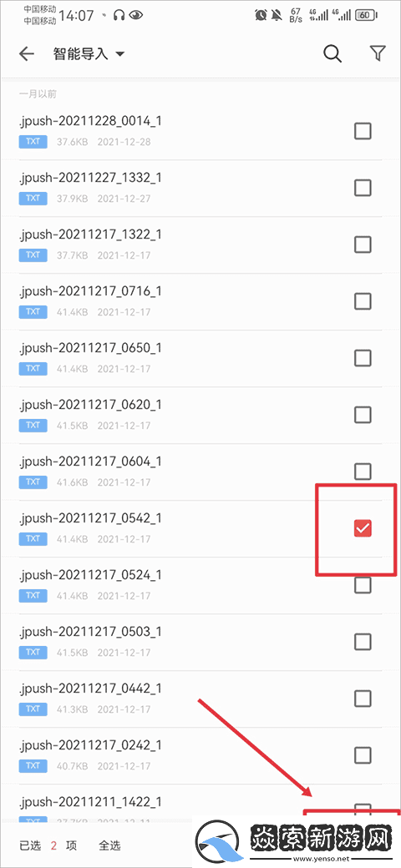Tap the alarm icon in status bar
Image resolution: width=401 pixels, height=868 pixels.
click(261, 15)
